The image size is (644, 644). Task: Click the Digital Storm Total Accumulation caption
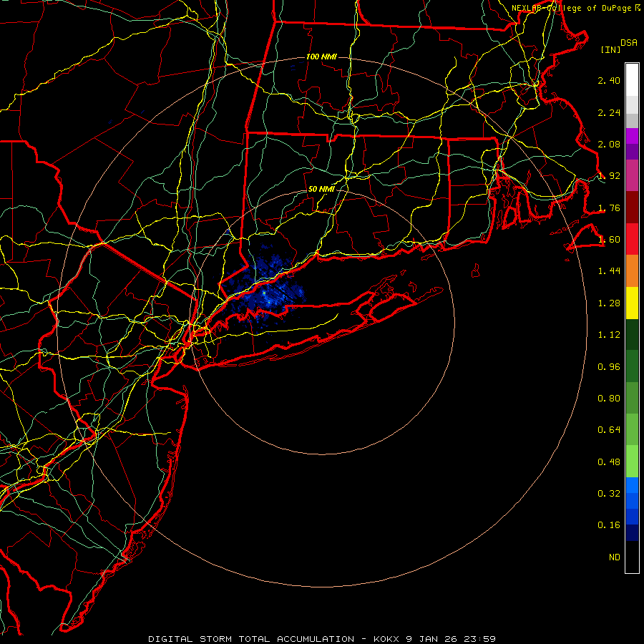pos(322,639)
